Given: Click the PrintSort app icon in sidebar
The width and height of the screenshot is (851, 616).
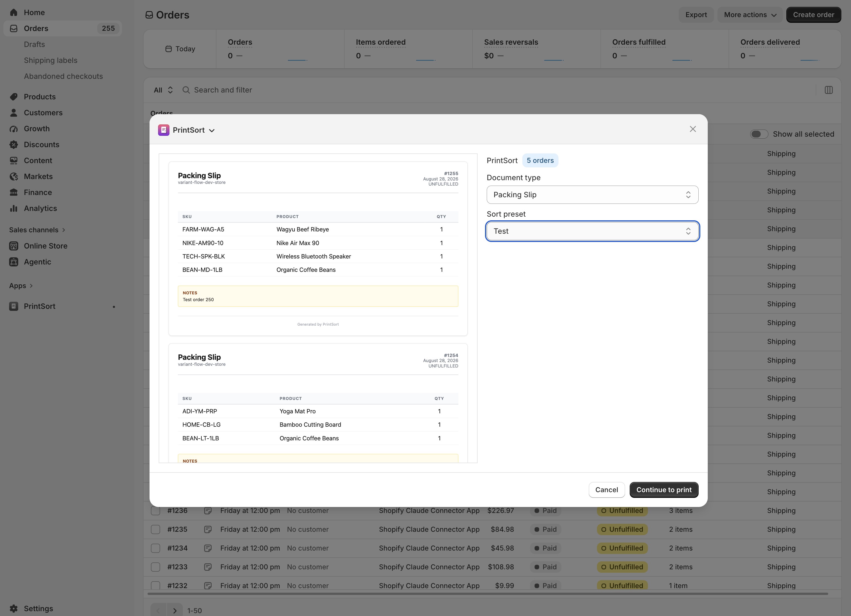Looking at the screenshot, I should (x=13, y=306).
